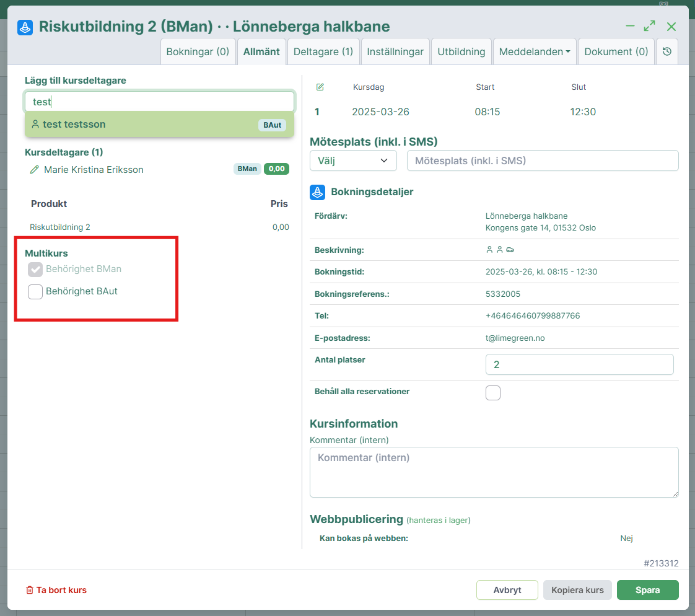Click the BAut badge on test testsson
The image size is (695, 616).
[x=272, y=125]
